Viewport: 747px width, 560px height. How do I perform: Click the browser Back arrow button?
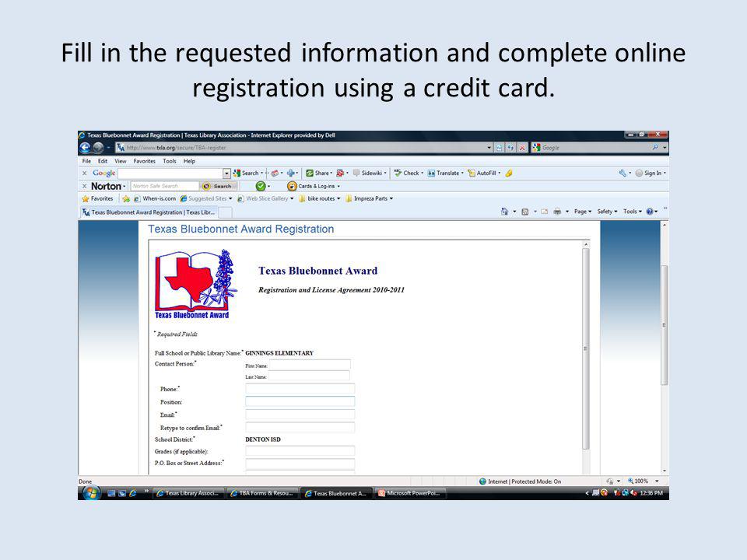[x=85, y=148]
